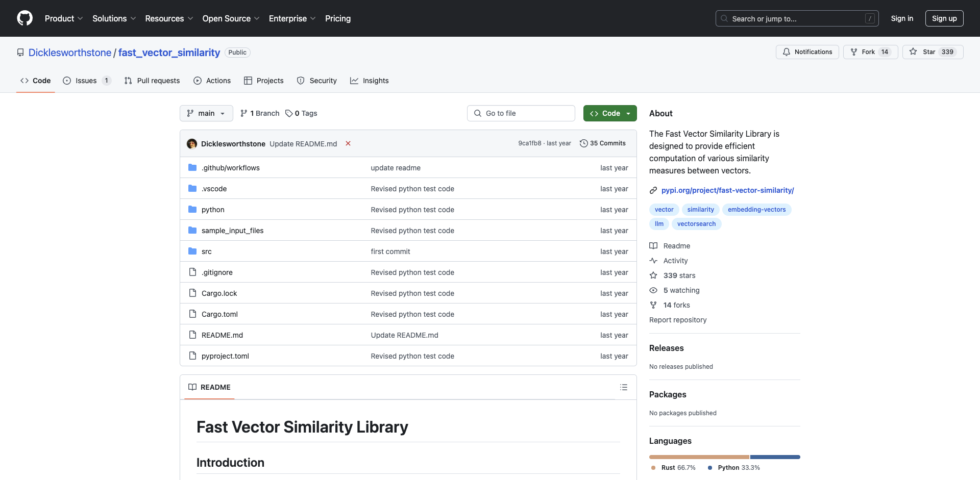Open the README outline list icon
This screenshot has height=480, width=980.
623,387
